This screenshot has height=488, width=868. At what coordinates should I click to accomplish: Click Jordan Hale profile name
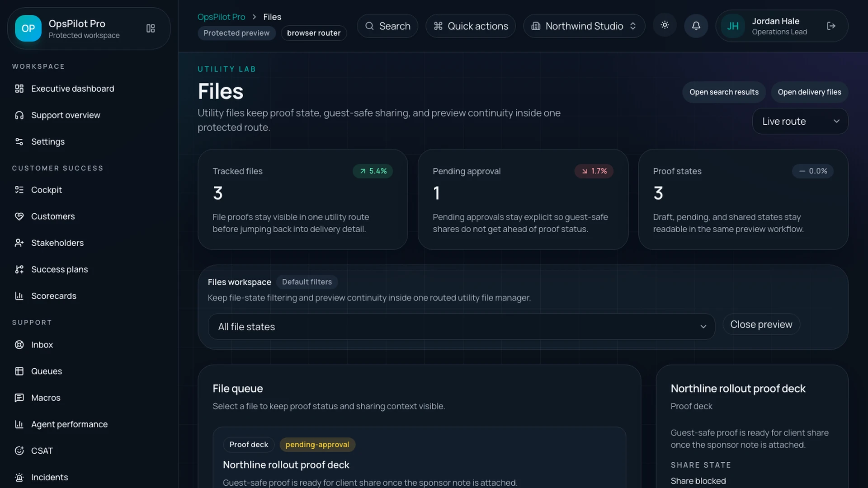tap(775, 21)
